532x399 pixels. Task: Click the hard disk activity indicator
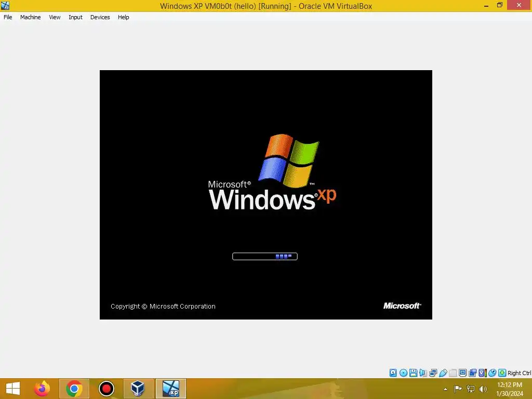[393, 373]
